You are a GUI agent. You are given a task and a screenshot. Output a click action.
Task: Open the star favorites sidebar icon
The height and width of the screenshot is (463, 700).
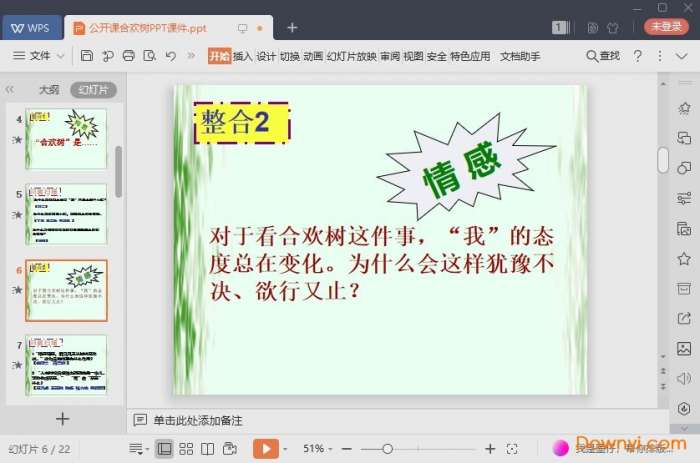(684, 259)
